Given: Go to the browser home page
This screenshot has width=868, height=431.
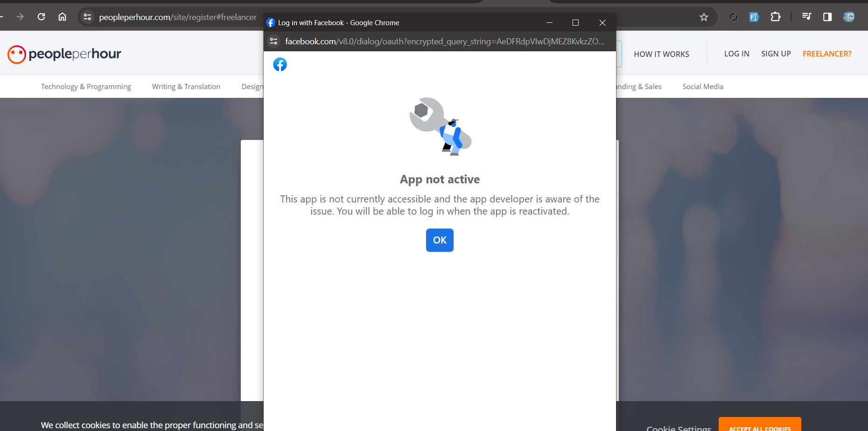Looking at the screenshot, I should 62,17.
